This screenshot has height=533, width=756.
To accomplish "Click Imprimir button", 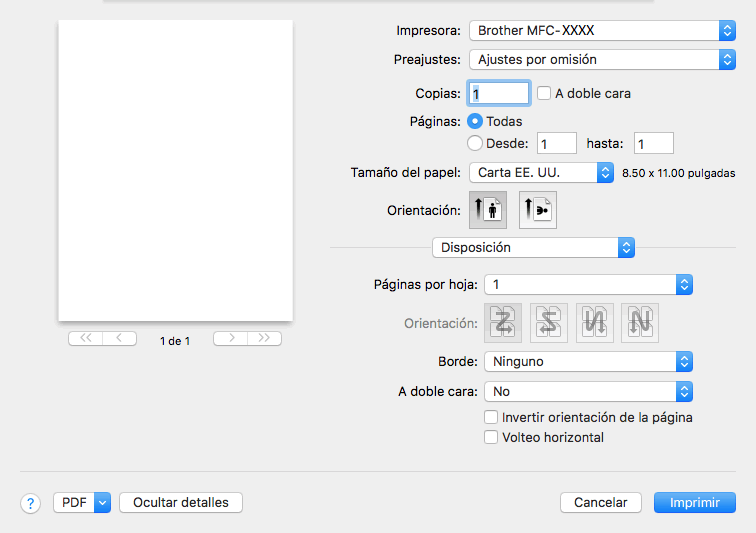I will [695, 503].
